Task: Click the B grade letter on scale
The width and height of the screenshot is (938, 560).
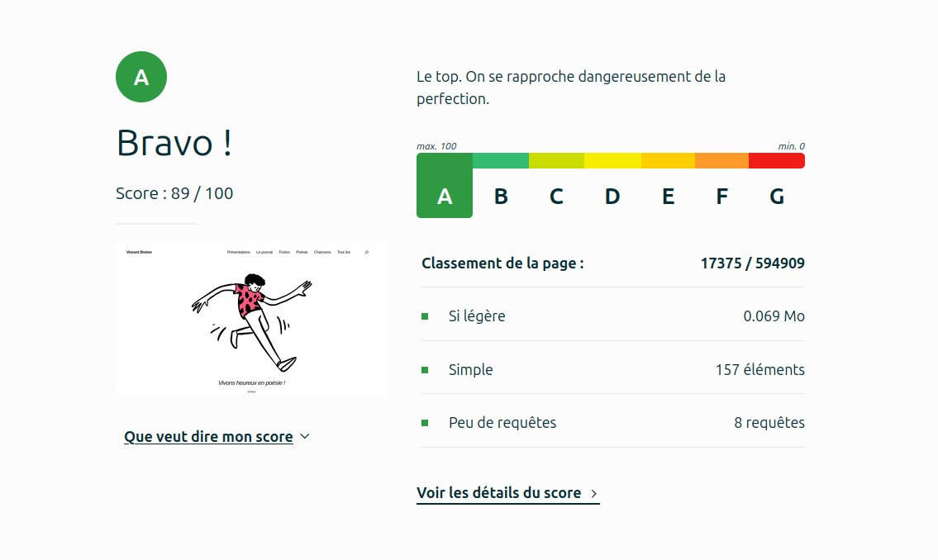Action: 501,197
